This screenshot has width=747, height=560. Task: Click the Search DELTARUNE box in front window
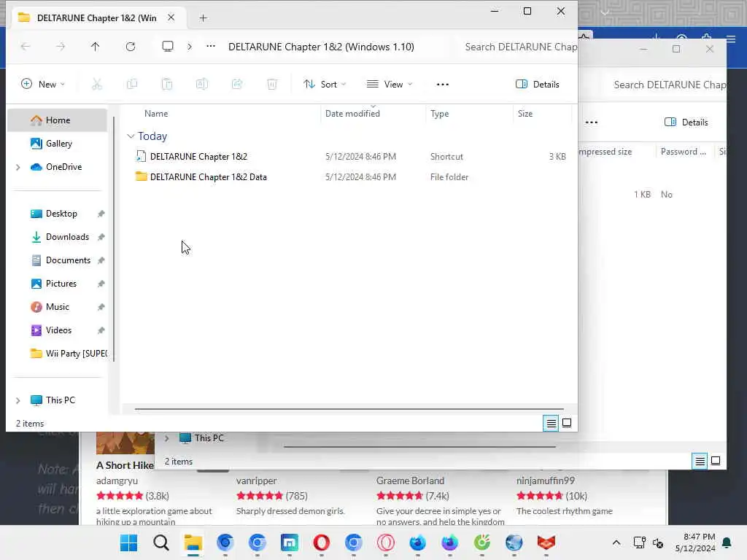point(521,47)
